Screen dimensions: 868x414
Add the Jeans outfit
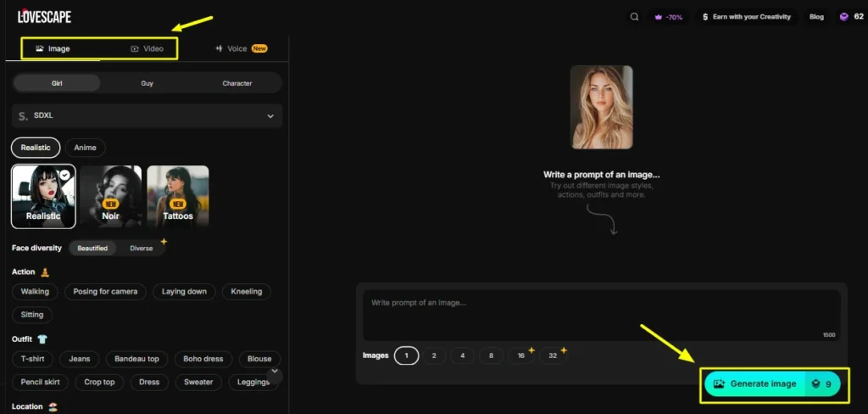coord(79,359)
